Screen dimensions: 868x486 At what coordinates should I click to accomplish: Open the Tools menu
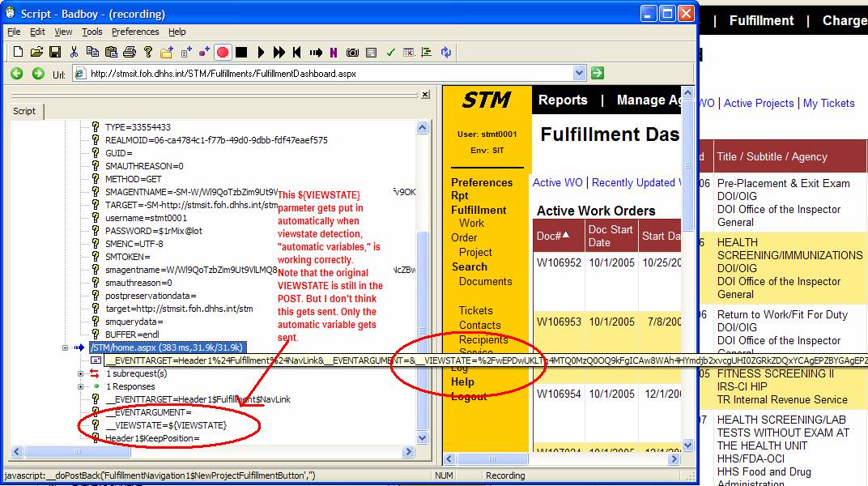tap(92, 32)
